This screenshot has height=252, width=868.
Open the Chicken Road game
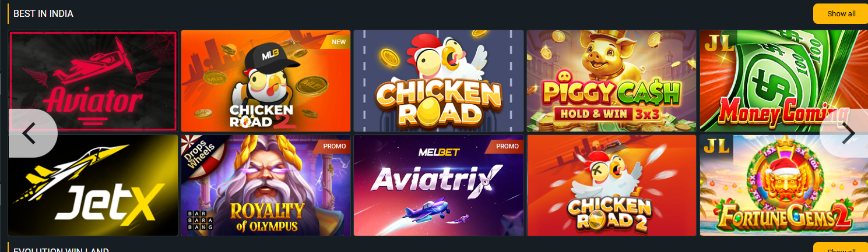pyautogui.click(x=438, y=81)
